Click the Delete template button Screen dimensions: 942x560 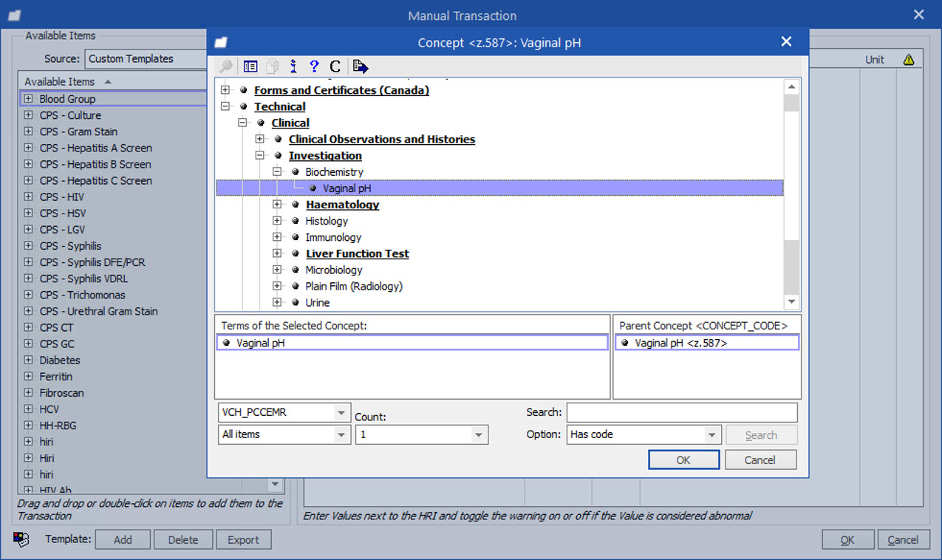[x=183, y=539]
